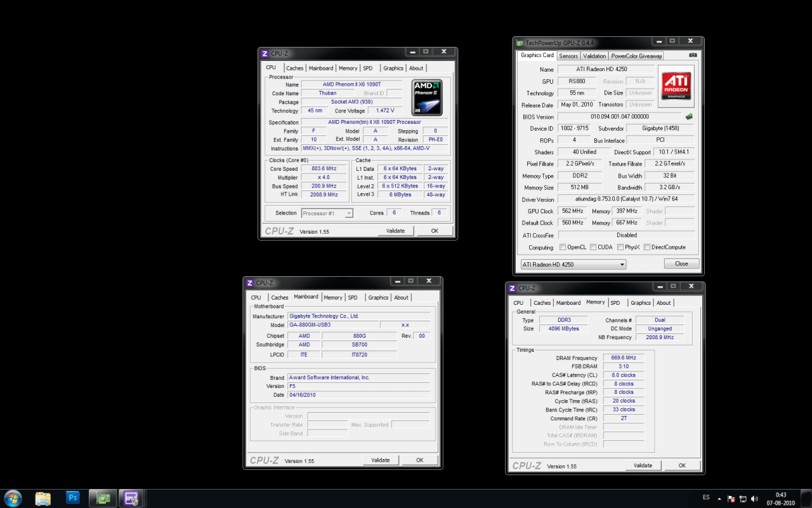Click the core speed value '803.6 MHz'
The width and height of the screenshot is (812, 508).
(324, 169)
